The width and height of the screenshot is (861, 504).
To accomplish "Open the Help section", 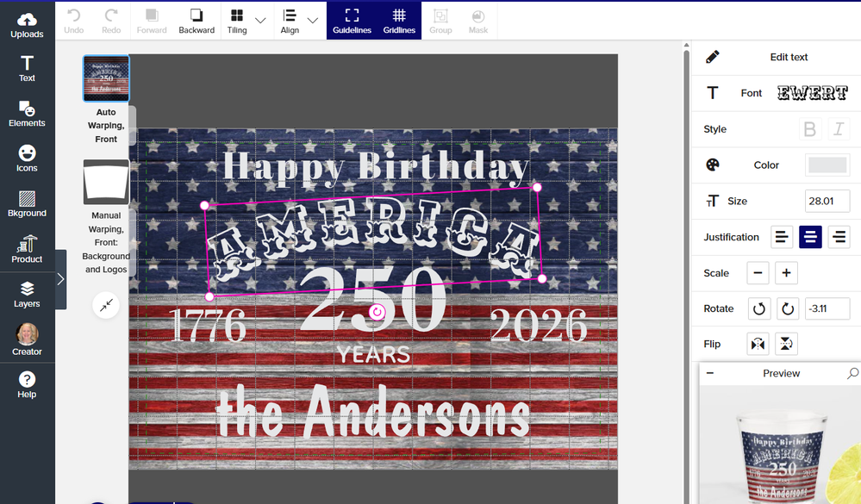I will [x=27, y=384].
